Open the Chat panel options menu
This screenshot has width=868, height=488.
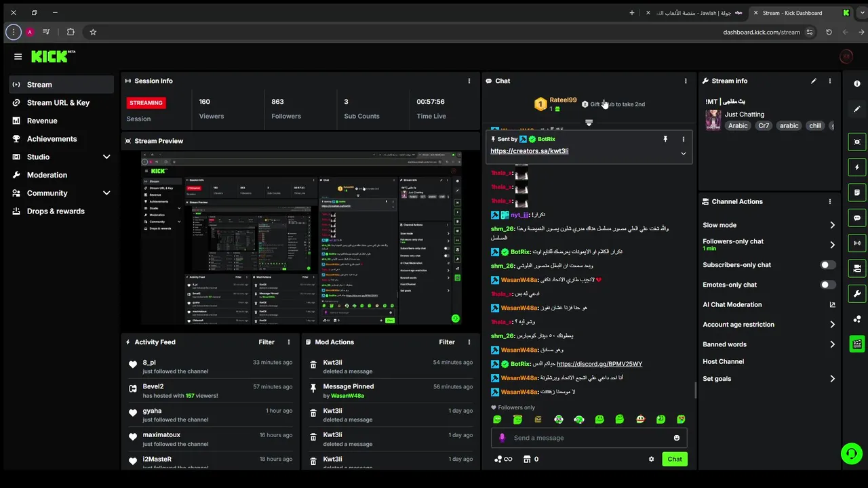[686, 81]
